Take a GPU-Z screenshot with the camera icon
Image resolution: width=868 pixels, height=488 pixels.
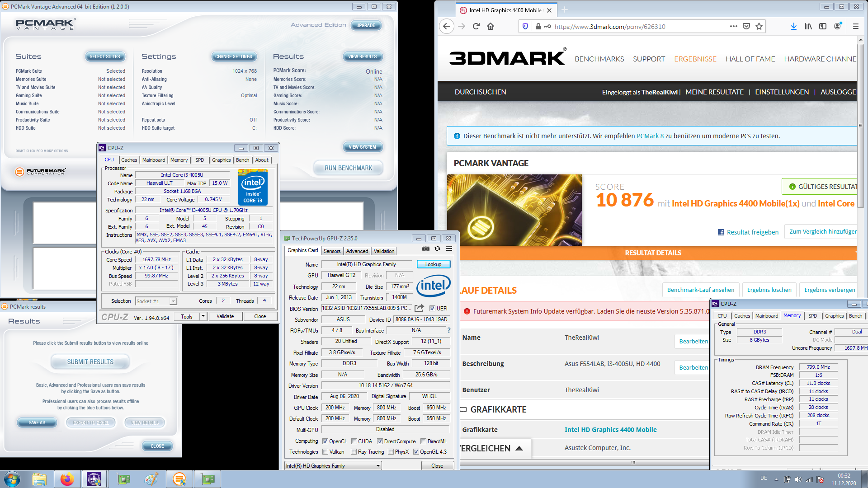[x=425, y=249]
